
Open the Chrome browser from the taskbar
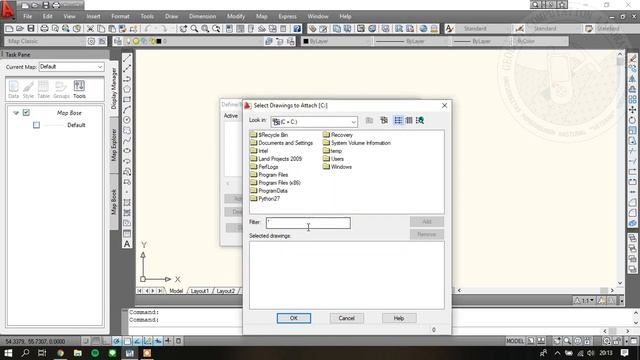[60, 353]
